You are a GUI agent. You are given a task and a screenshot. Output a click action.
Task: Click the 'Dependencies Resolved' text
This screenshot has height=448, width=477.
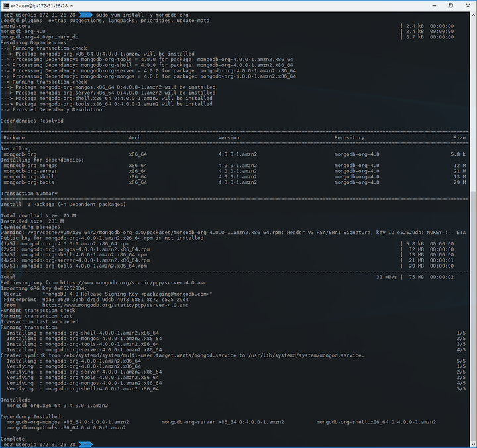click(32, 121)
